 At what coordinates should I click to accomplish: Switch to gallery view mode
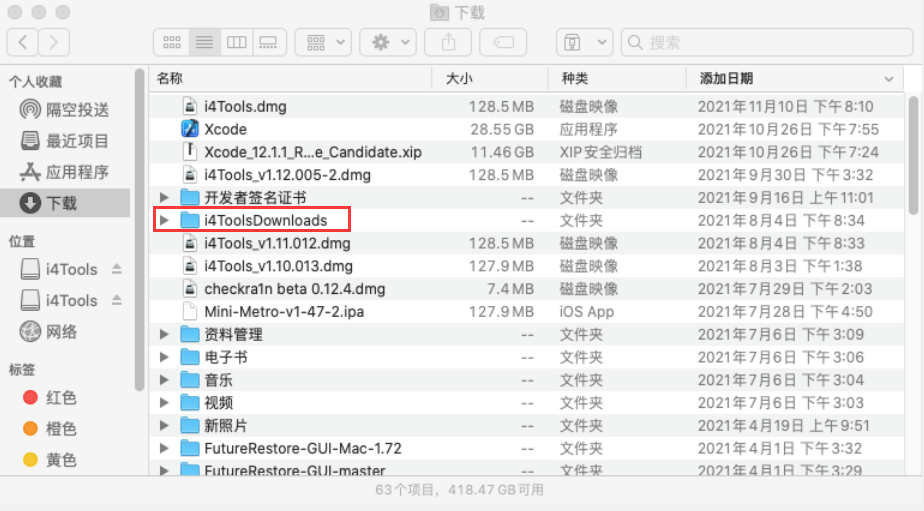[x=268, y=42]
